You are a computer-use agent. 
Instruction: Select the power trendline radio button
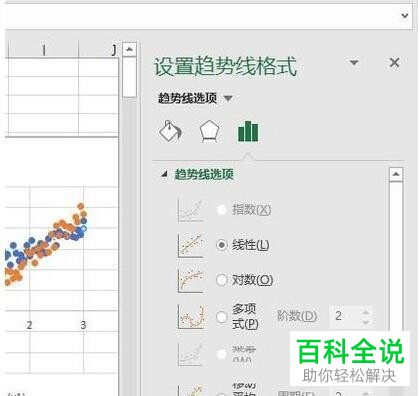(222, 354)
